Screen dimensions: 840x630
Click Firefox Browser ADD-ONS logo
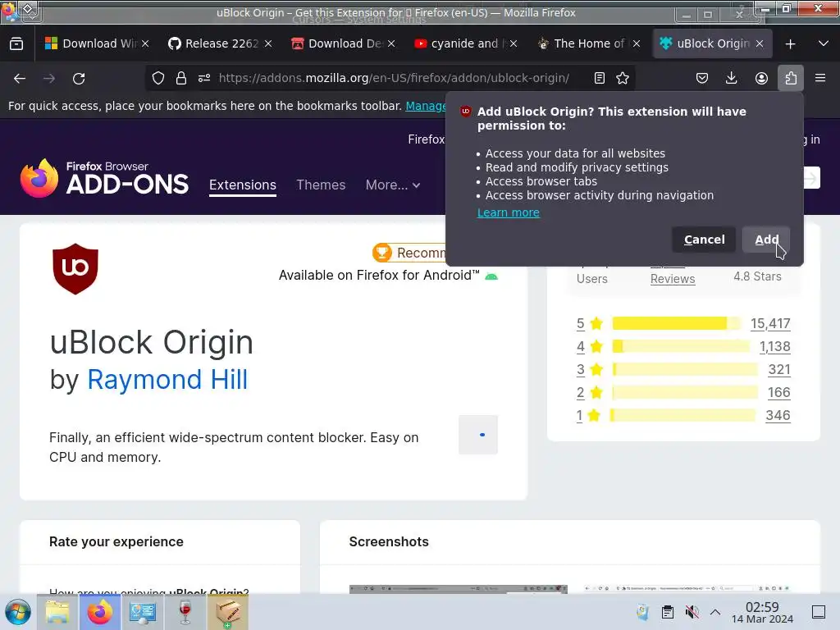(x=104, y=179)
